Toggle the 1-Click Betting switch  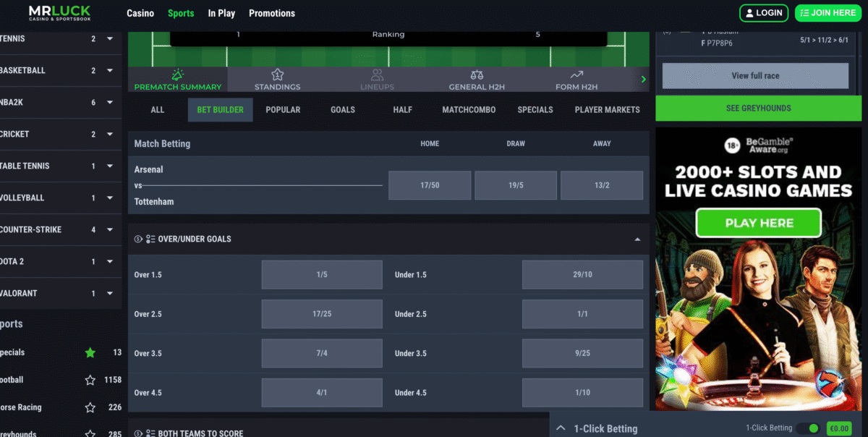coord(808,428)
